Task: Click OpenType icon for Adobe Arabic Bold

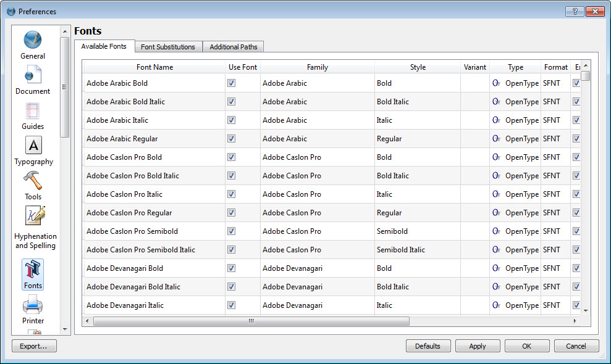Action: tap(496, 83)
